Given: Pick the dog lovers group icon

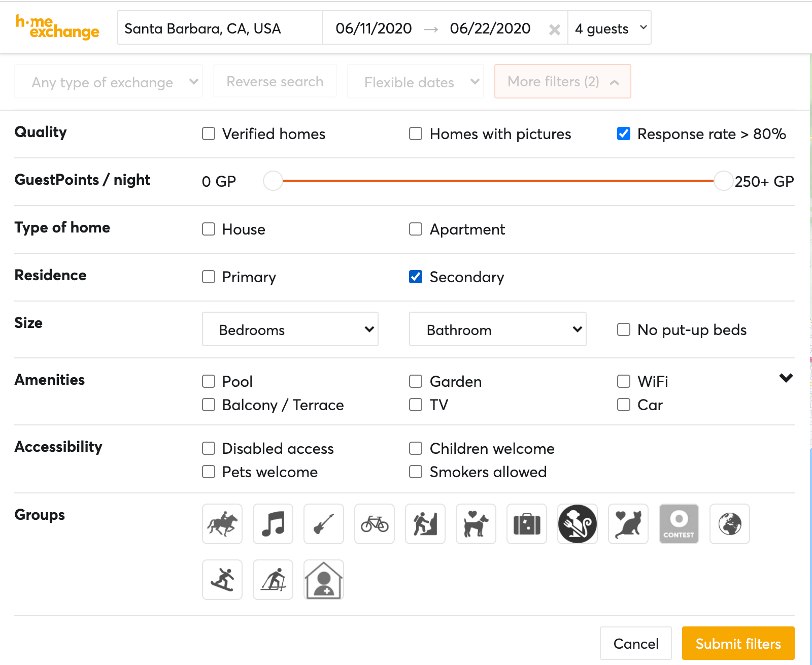Looking at the screenshot, I should (x=476, y=524).
